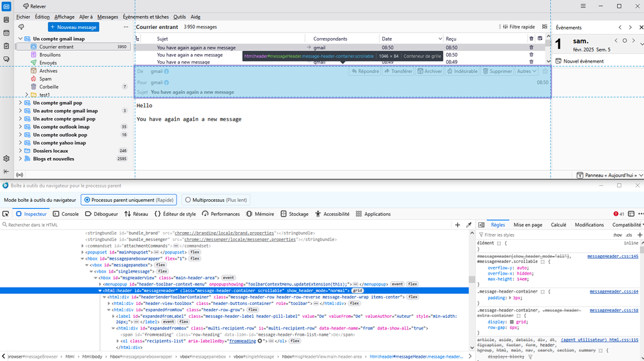Open the Affichage menu

[64, 17]
